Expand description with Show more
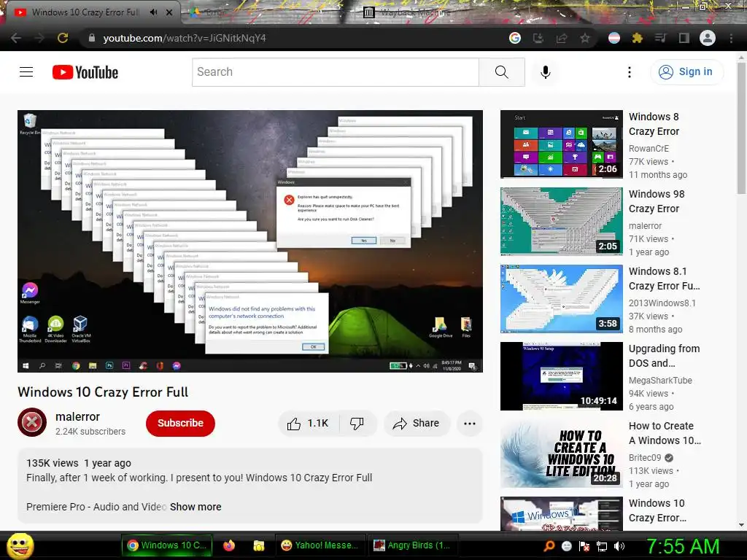747x560 pixels. coord(196,507)
